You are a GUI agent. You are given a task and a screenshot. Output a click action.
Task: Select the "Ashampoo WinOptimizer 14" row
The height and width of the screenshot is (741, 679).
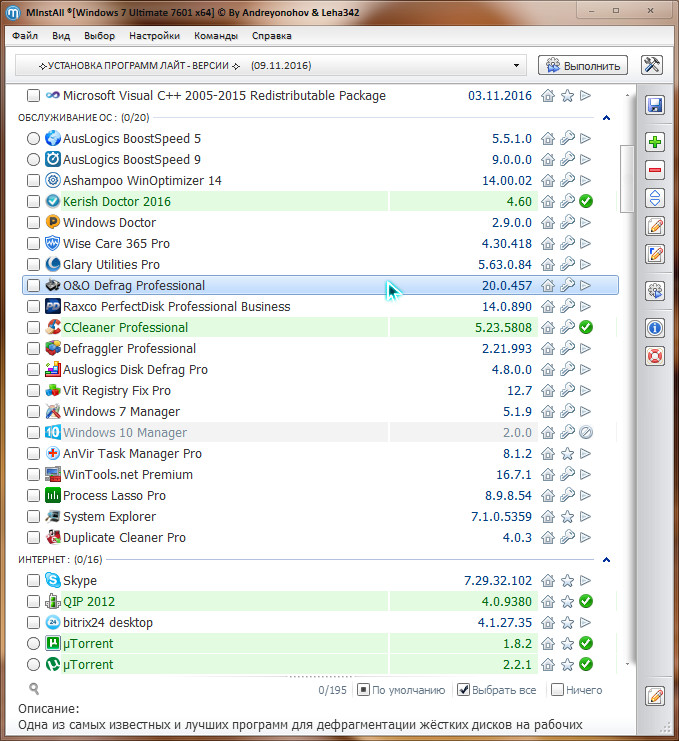320,181
